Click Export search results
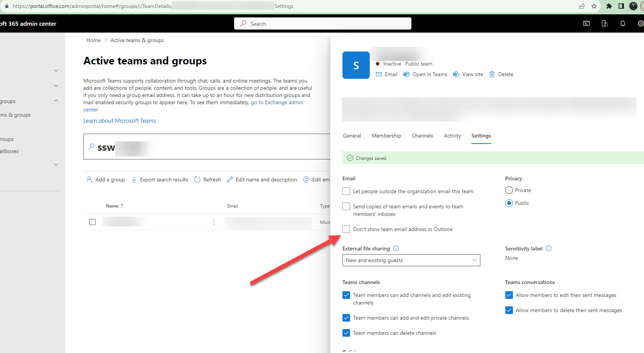 [x=160, y=180]
